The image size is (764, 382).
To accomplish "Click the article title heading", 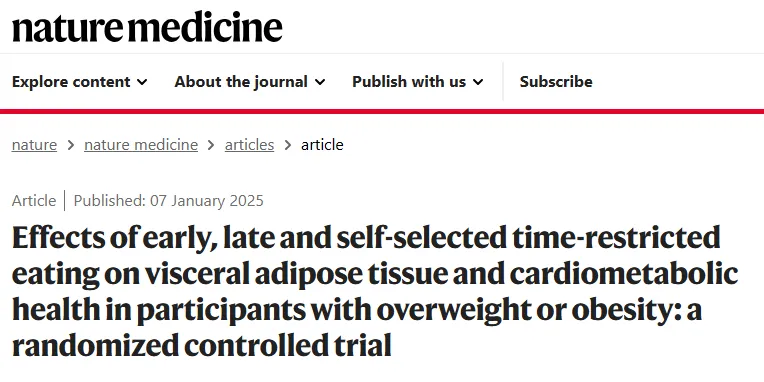I will click(375, 291).
